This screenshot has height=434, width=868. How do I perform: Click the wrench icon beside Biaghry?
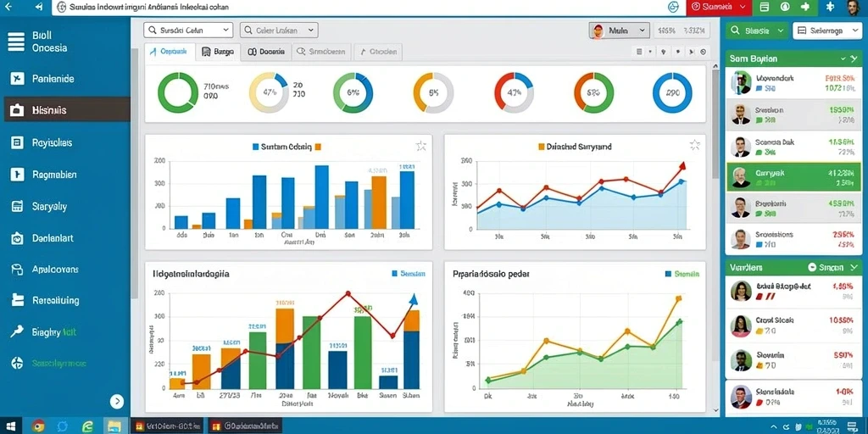coord(17,332)
